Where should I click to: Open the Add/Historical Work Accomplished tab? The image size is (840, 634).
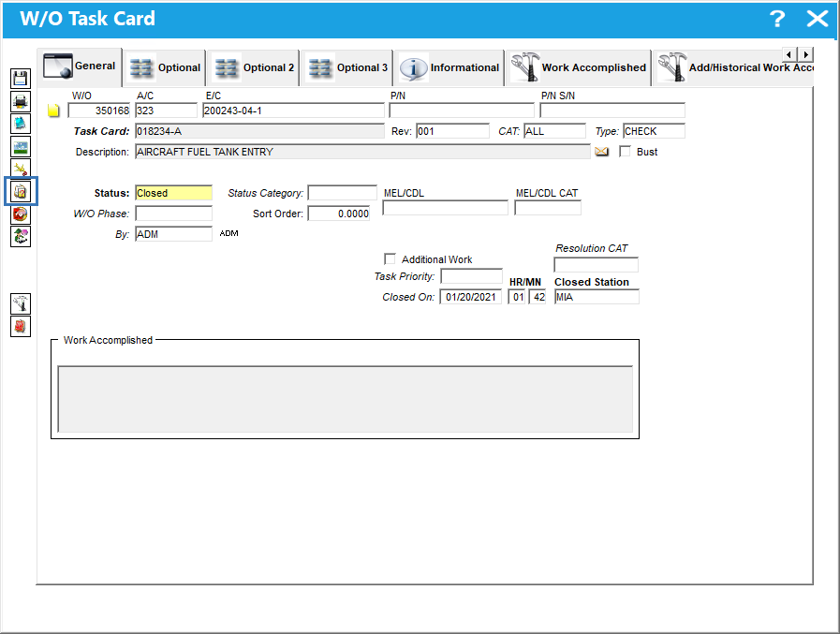click(734, 67)
